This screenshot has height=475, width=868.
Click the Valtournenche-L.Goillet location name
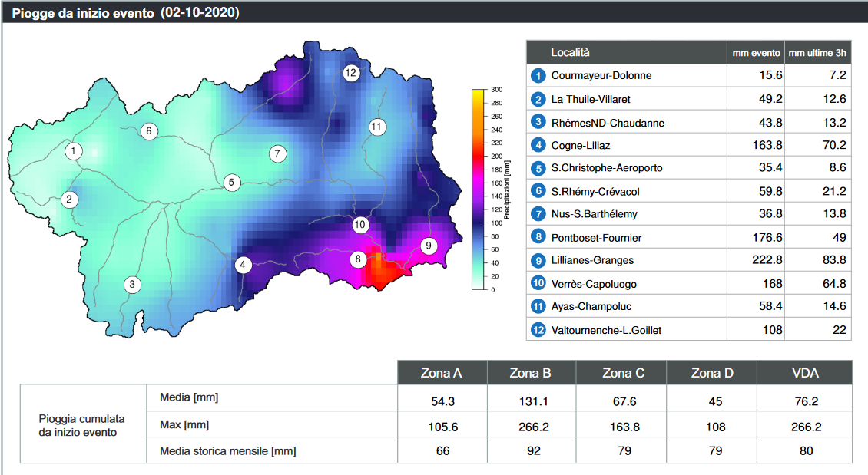pyautogui.click(x=606, y=331)
